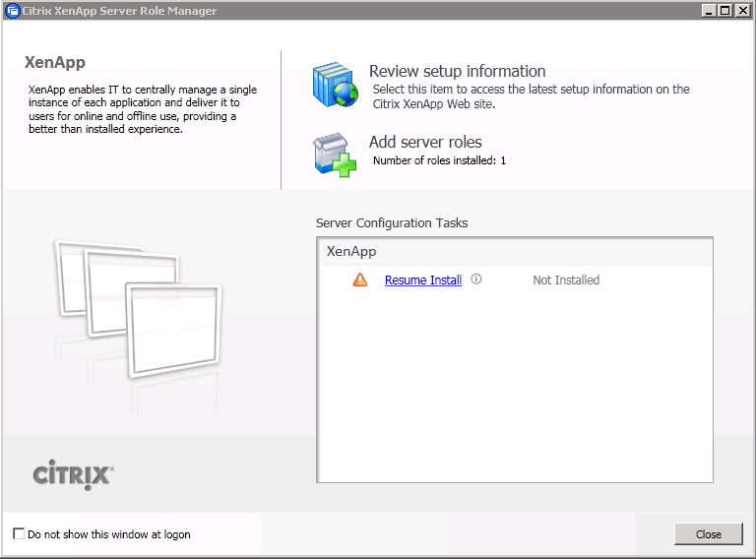Close window with title bar X
The height and width of the screenshot is (559, 756).
(x=742, y=11)
